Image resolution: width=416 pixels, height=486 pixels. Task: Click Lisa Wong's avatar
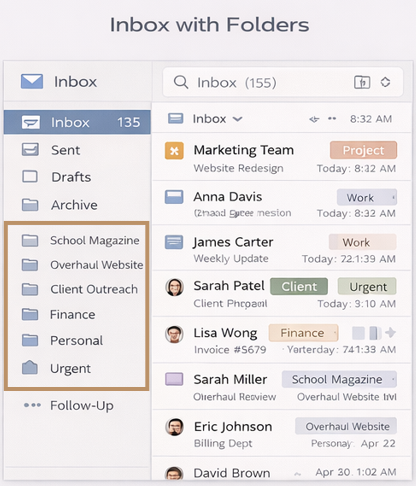(175, 334)
